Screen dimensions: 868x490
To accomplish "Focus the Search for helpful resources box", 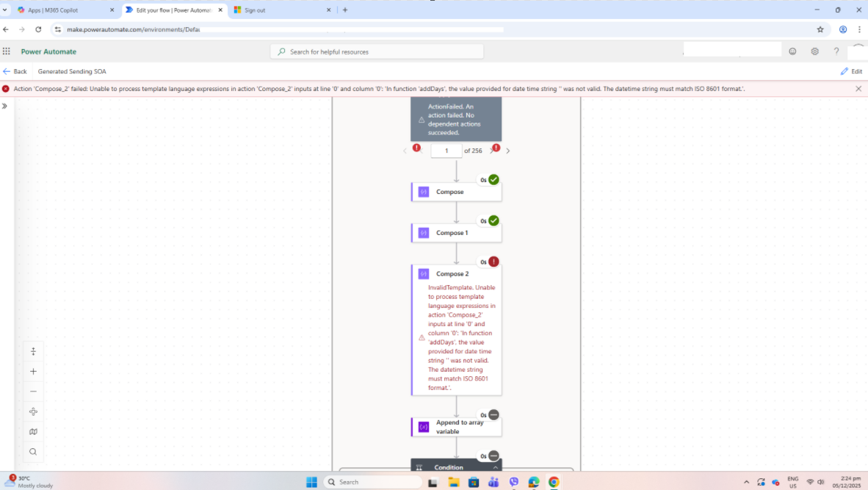I will pyautogui.click(x=377, y=51).
